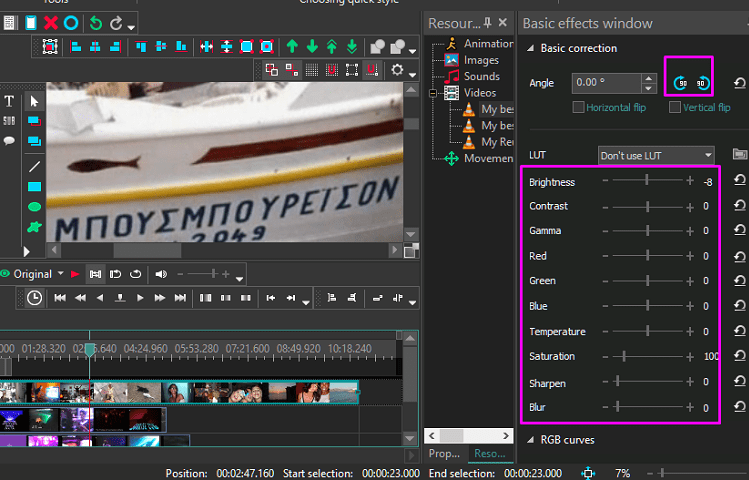Image resolution: width=749 pixels, height=480 pixels.
Task: Reset the Angle value
Action: click(739, 83)
